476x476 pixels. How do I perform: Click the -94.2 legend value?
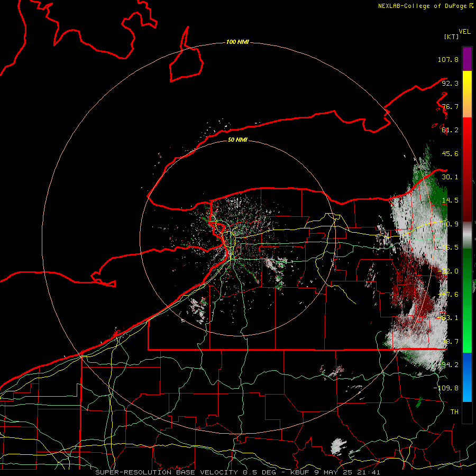448,365
